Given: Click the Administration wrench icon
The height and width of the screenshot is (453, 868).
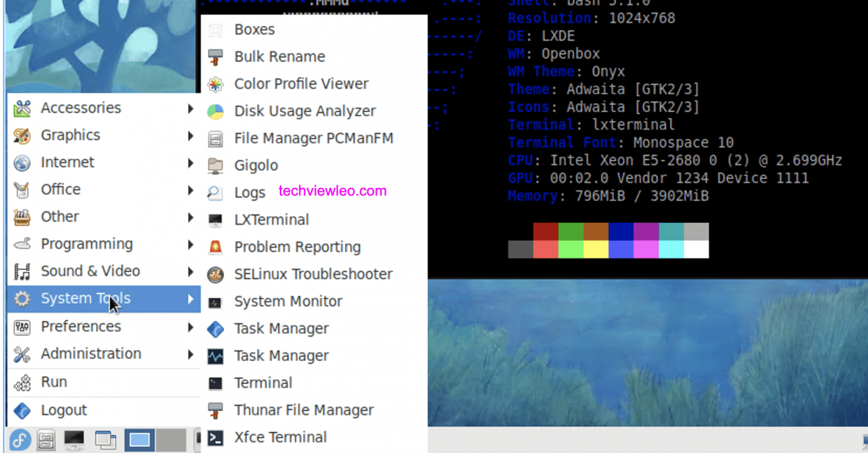Looking at the screenshot, I should (x=22, y=354).
